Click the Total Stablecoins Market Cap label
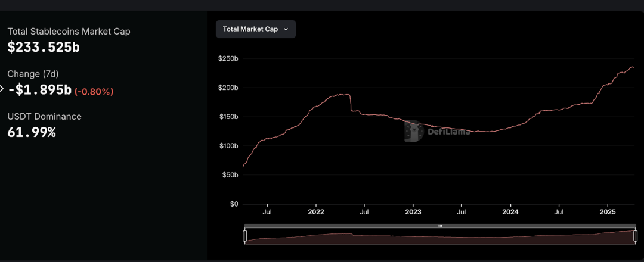Image resolution: width=644 pixels, height=262 pixels. [x=69, y=31]
